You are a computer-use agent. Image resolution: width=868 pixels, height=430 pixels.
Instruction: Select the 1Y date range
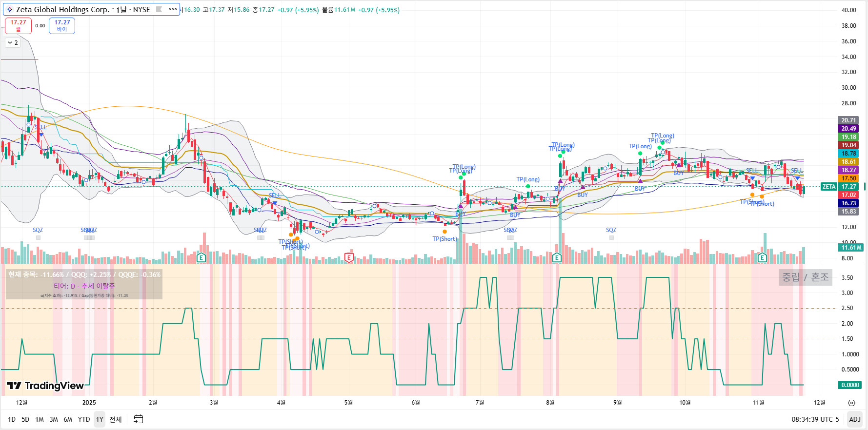point(100,419)
